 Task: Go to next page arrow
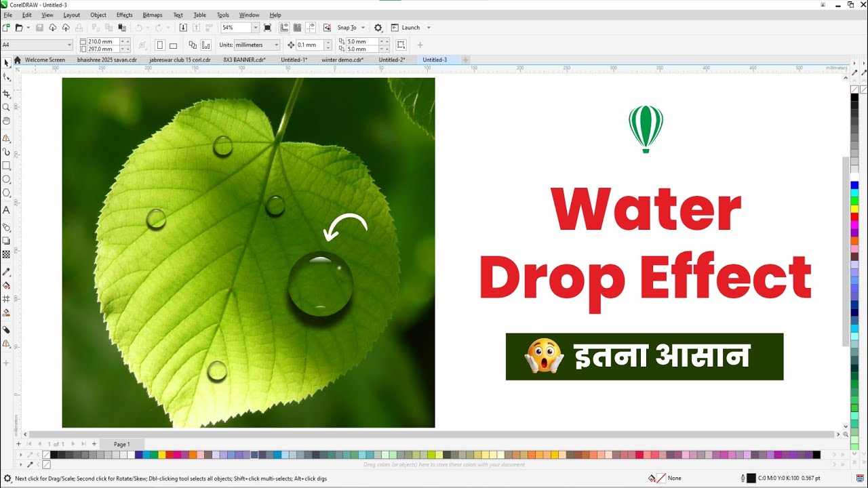[73, 444]
